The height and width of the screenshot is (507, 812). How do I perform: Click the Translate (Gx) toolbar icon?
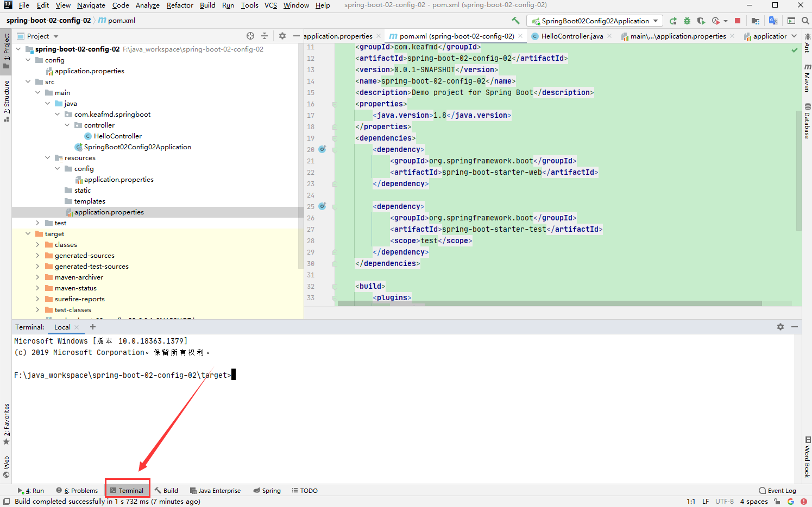click(x=772, y=20)
